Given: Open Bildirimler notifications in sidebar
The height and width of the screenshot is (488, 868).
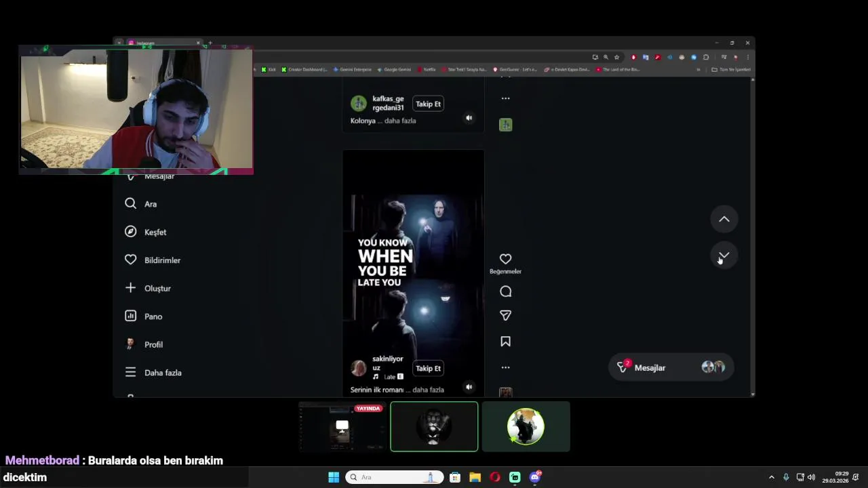Looking at the screenshot, I should (x=153, y=260).
